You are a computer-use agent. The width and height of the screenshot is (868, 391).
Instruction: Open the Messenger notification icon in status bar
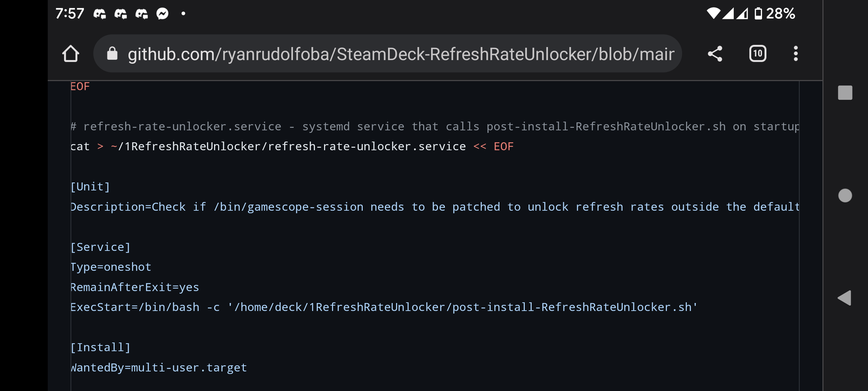tap(162, 13)
